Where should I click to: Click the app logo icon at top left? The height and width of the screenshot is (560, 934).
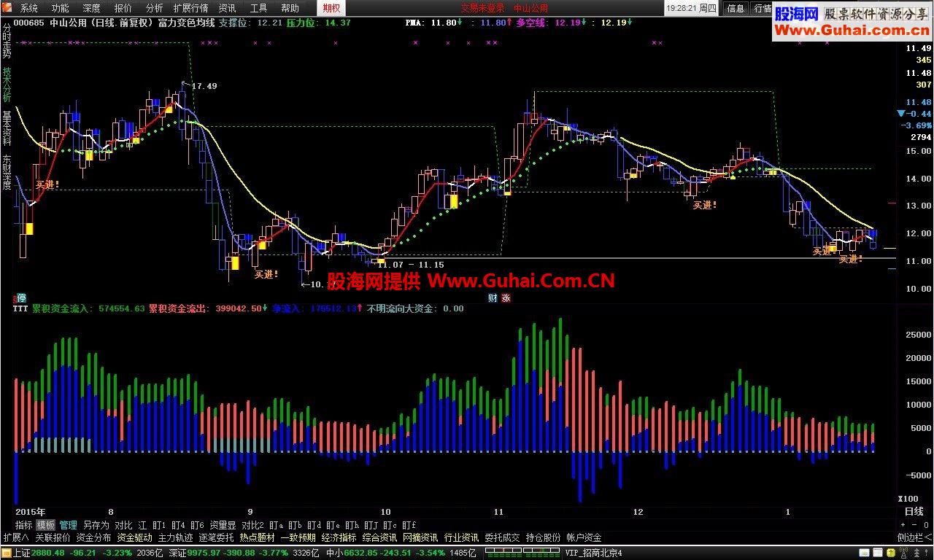[x=8, y=8]
